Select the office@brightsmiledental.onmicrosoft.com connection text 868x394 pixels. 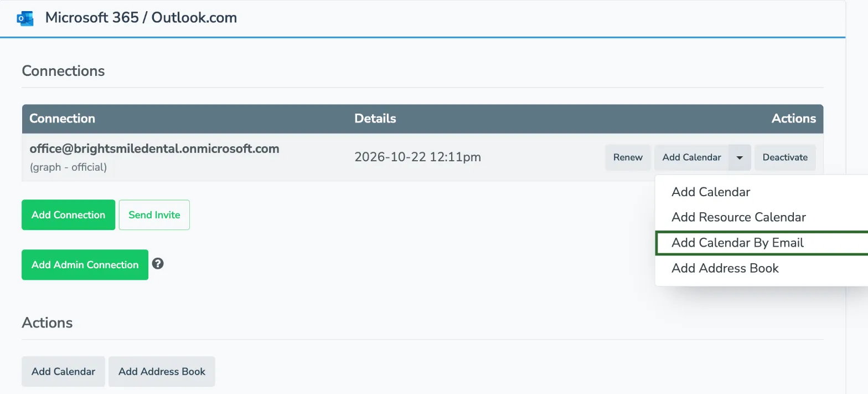point(154,149)
